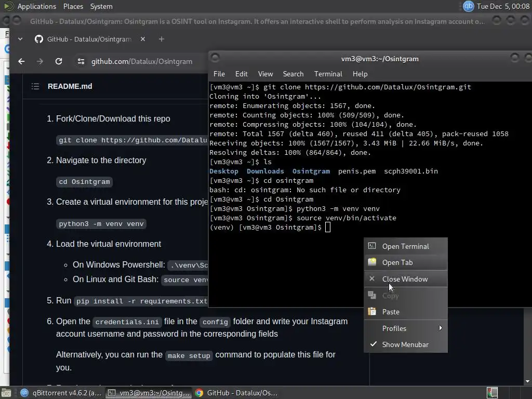The image size is (532, 399).
Task: Click the 'make setup' inline code
Action: click(x=189, y=355)
